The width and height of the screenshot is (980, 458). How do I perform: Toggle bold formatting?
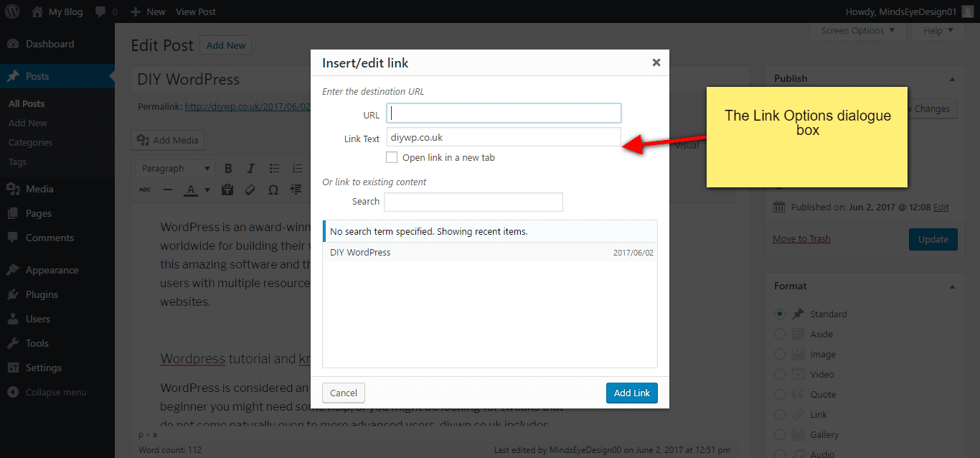pos(228,169)
